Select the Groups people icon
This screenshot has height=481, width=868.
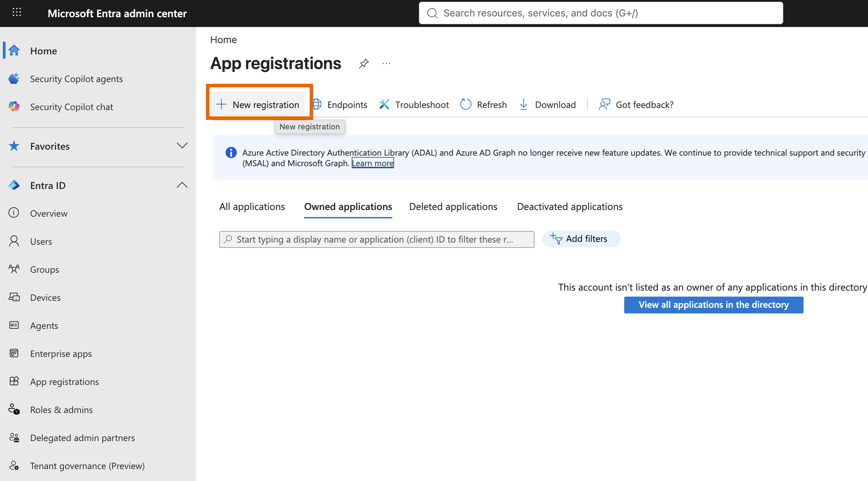pyautogui.click(x=14, y=269)
